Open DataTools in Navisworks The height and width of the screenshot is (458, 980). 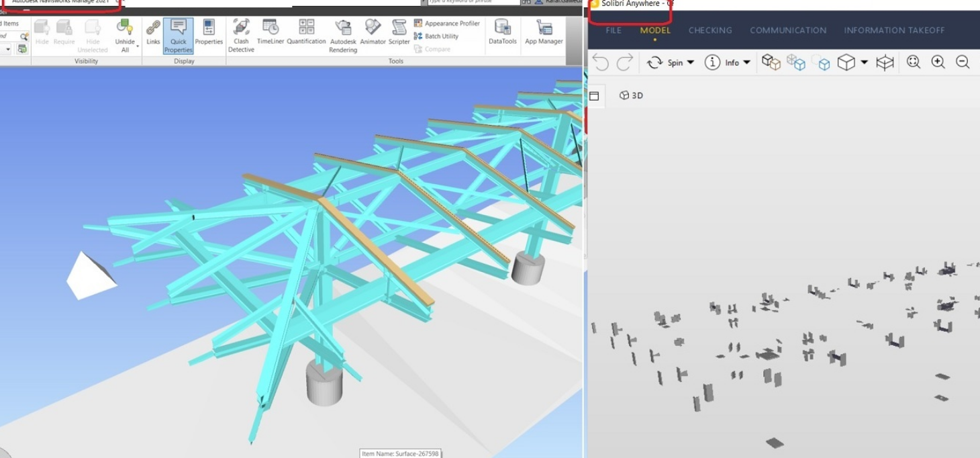(502, 32)
